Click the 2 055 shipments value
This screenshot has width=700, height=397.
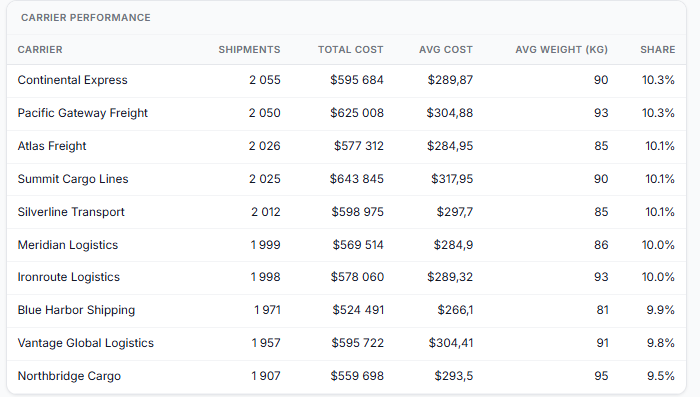tap(265, 80)
